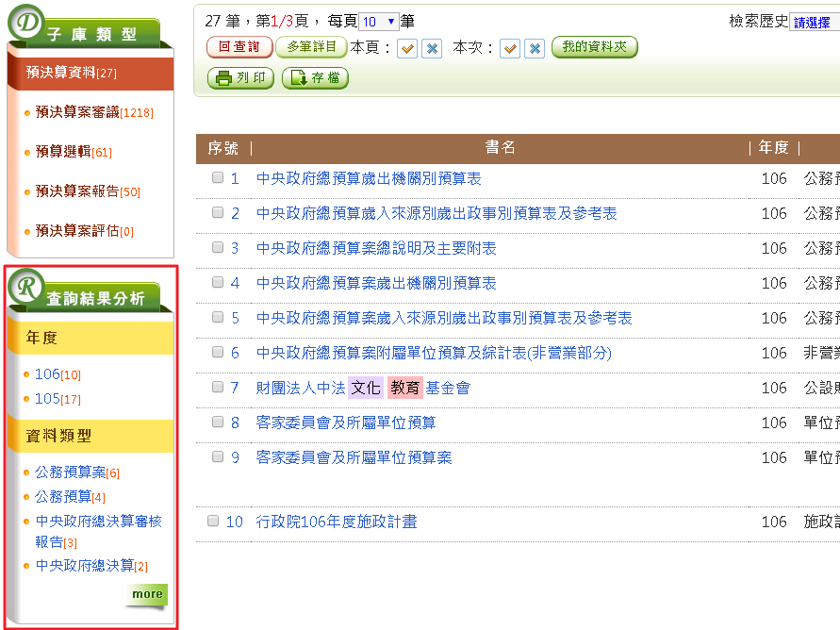The width and height of the screenshot is (840, 630).
Task: Deselect all on this page (本頁 X icon)
Action: [432, 48]
